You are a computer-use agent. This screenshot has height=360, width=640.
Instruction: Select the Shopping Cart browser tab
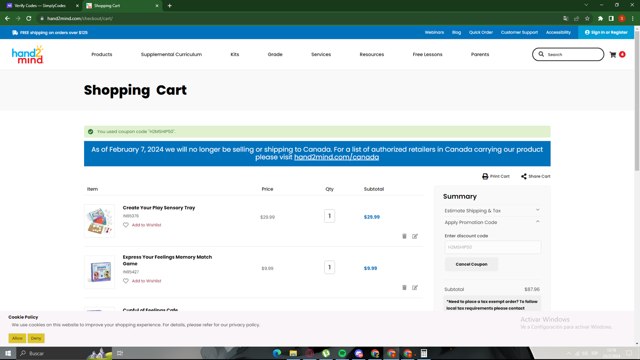(122, 6)
